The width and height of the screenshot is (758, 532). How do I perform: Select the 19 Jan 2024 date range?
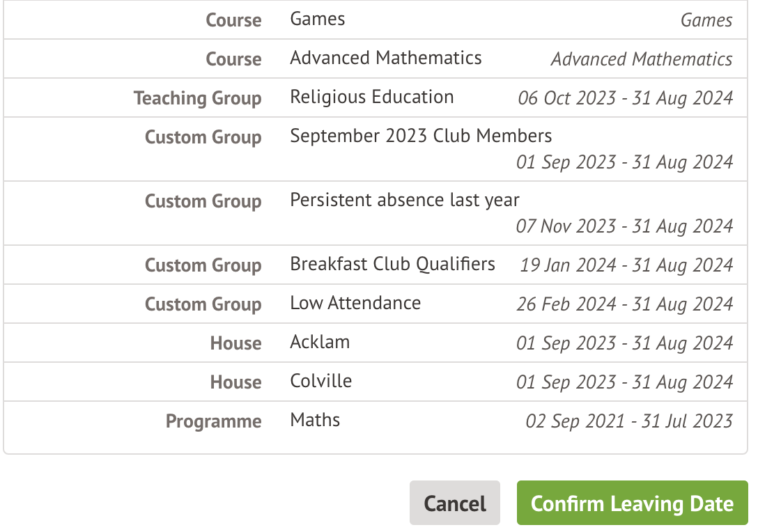tap(626, 265)
